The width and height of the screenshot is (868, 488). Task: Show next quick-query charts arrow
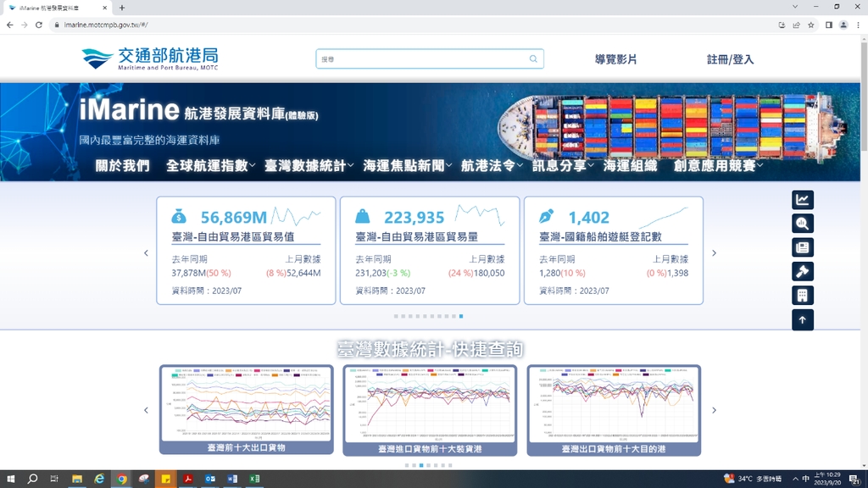(714, 410)
